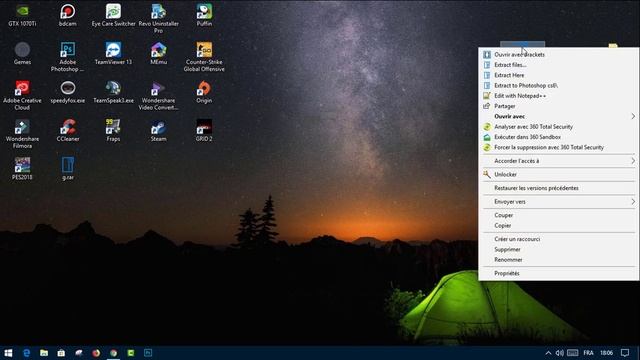This screenshot has width=640, height=360.
Task: Expand the Ouvrir avec submenu
Action: 558,116
